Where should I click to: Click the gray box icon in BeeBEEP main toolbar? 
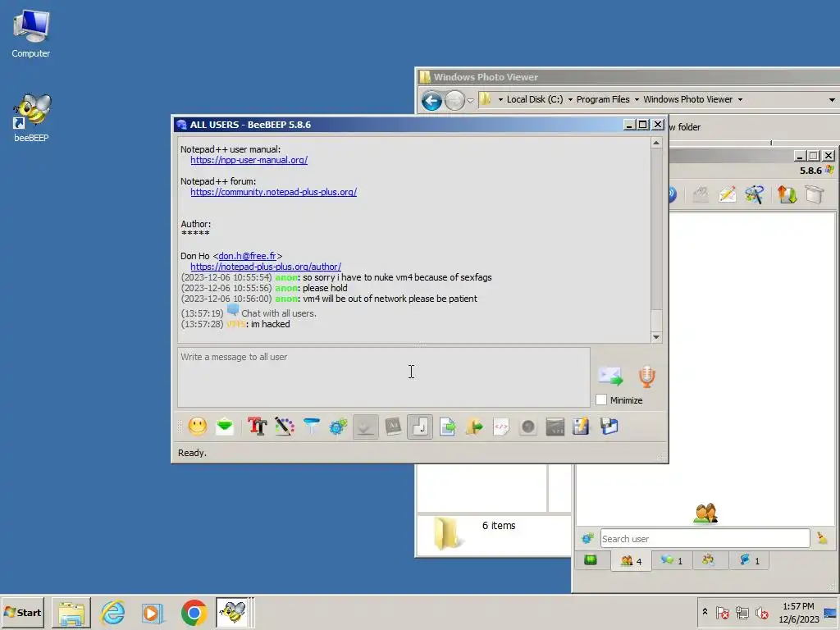pos(815,194)
